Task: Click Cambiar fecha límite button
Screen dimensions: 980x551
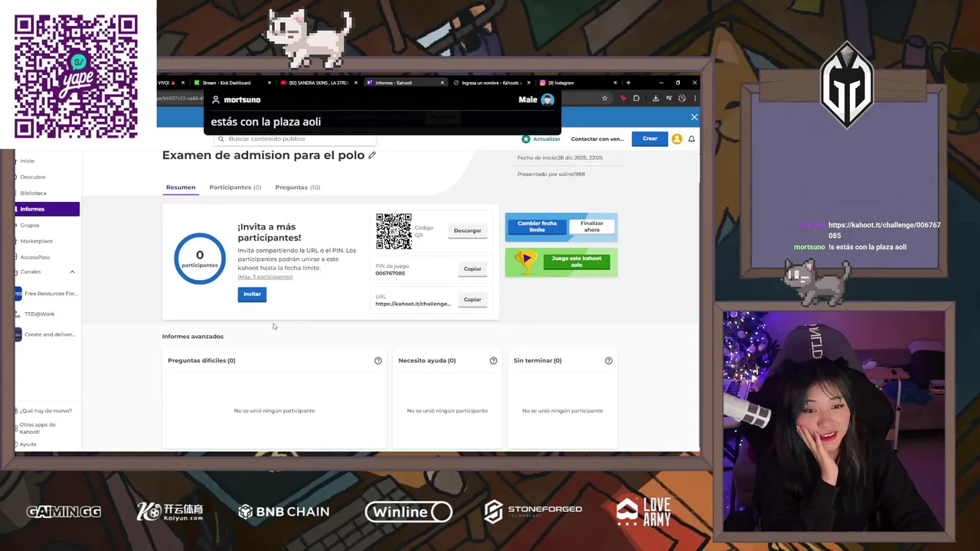Action: pyautogui.click(x=537, y=227)
